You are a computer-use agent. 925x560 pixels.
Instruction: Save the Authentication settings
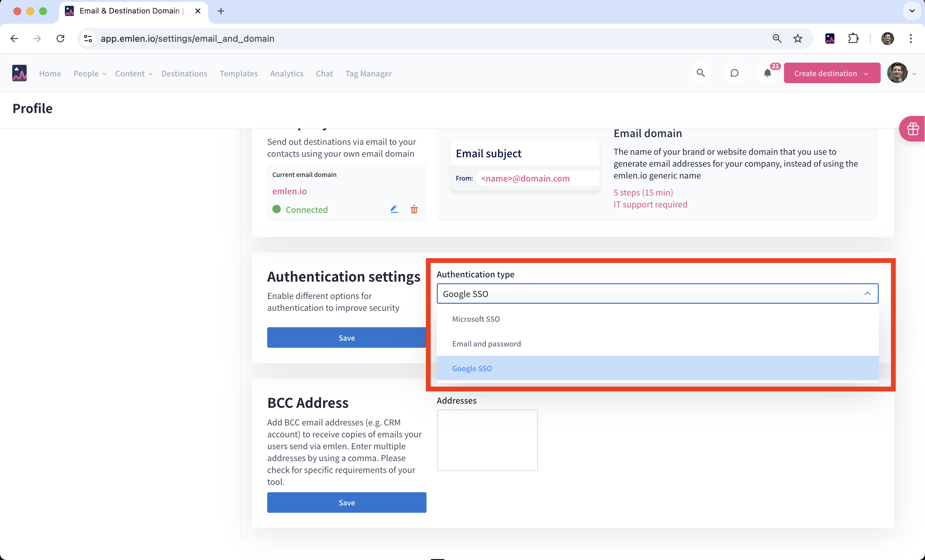[x=346, y=337]
